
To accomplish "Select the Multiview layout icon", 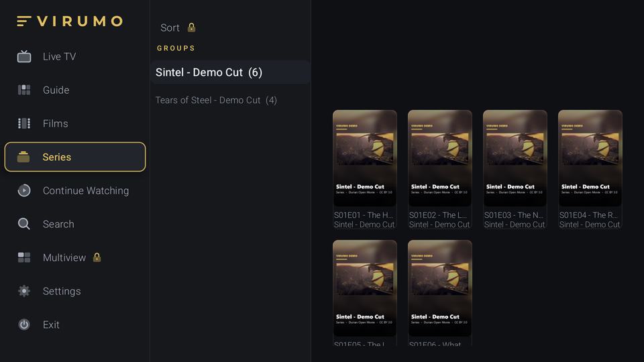I will point(24,257).
